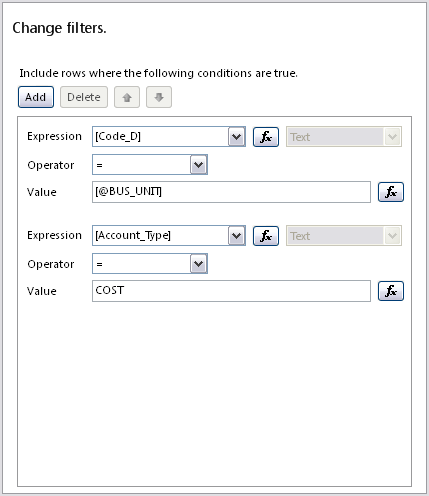Move filter up with arrow button

point(127,97)
